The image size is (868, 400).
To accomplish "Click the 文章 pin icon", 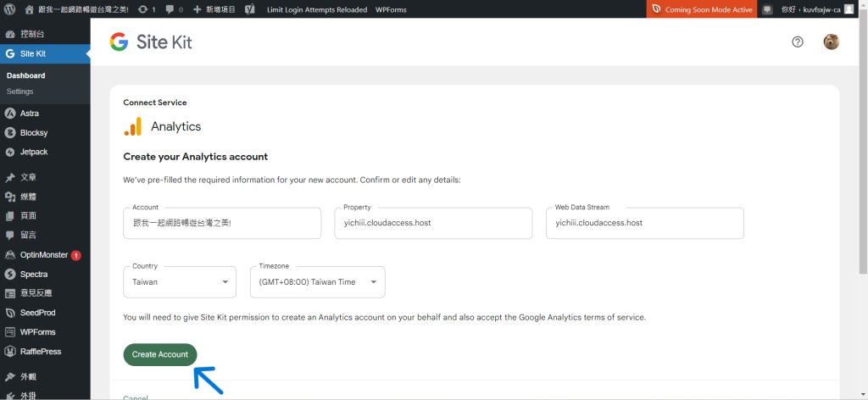I will point(9,178).
